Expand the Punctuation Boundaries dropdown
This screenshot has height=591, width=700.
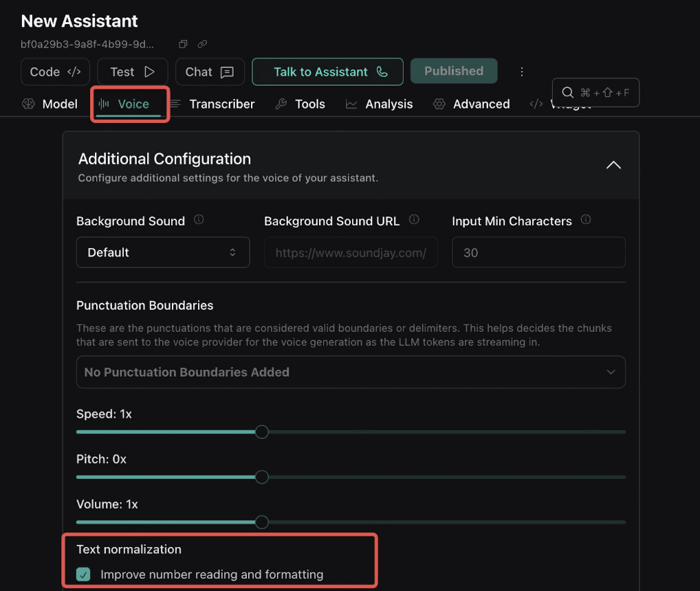[351, 372]
